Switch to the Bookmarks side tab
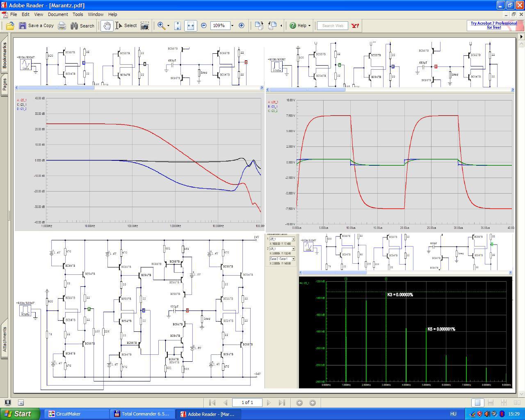 click(5, 56)
